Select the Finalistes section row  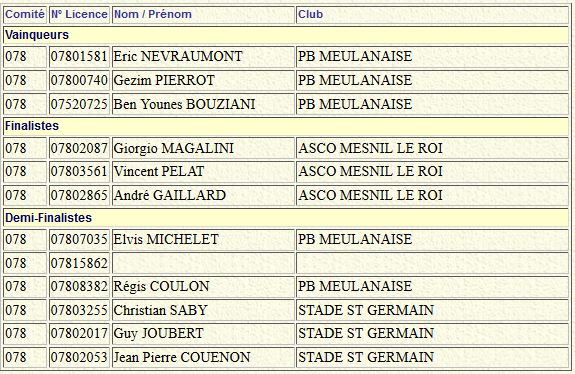pyautogui.click(x=286, y=126)
